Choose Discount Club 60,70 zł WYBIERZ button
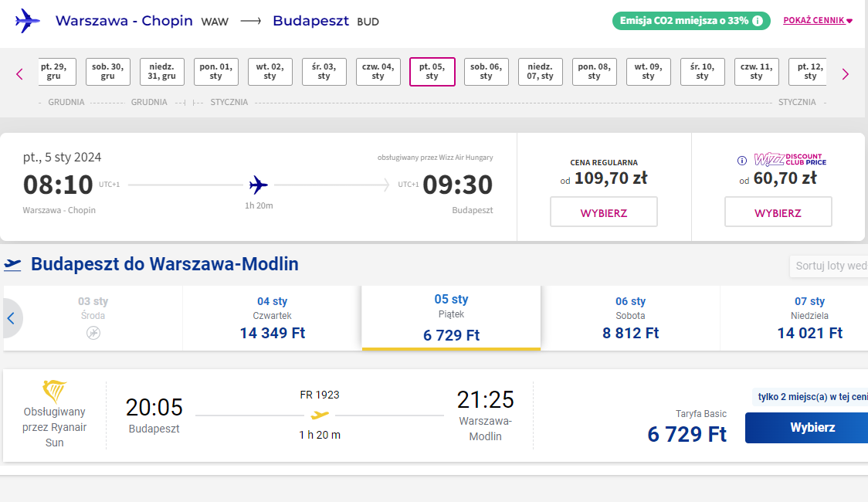Viewport: 868px width, 502px height. pyautogui.click(x=778, y=212)
